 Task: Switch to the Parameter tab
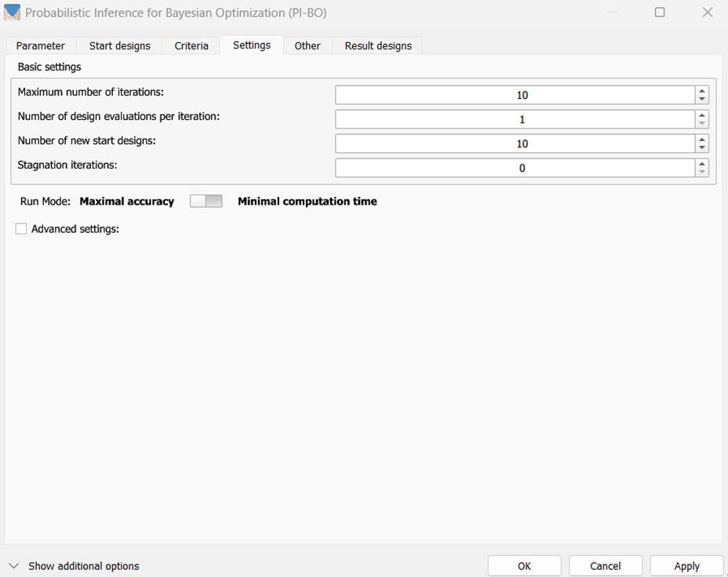pyautogui.click(x=41, y=45)
